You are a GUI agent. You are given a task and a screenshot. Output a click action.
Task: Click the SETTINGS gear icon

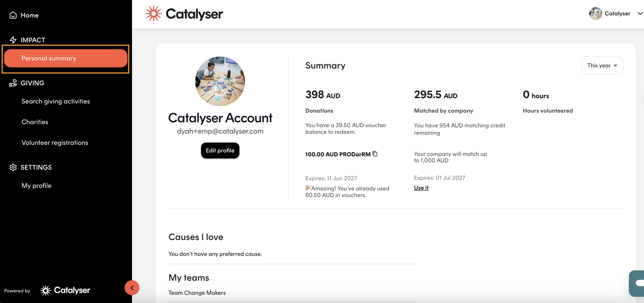click(x=13, y=167)
